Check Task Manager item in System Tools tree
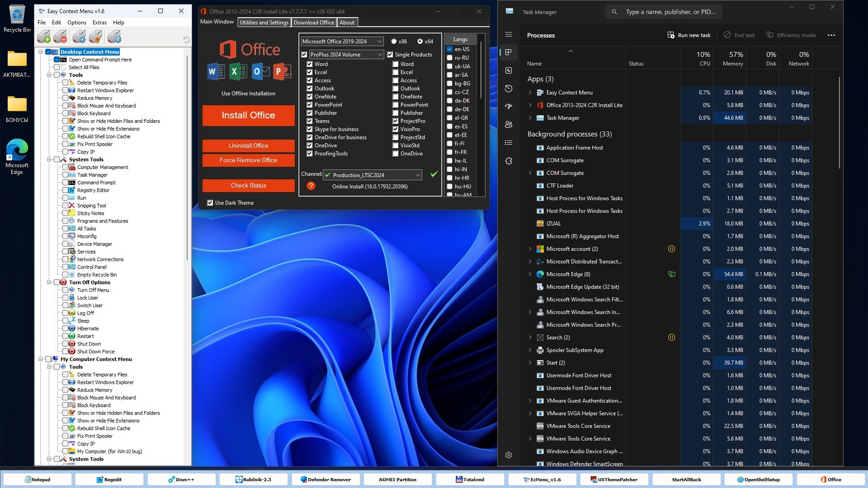The image size is (868, 488). (x=65, y=175)
